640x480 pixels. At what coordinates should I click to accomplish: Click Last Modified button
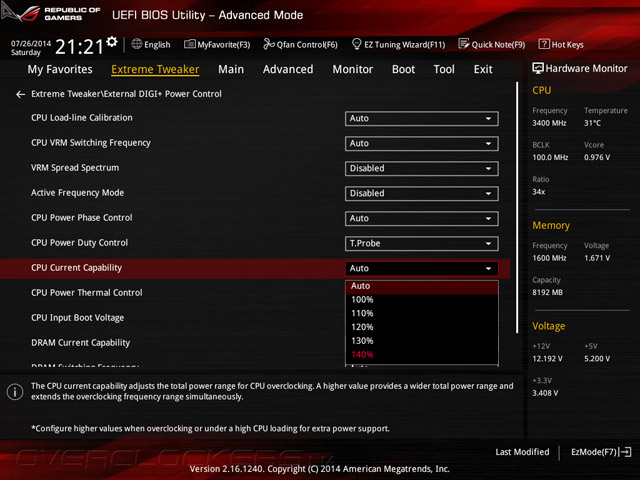point(522,452)
